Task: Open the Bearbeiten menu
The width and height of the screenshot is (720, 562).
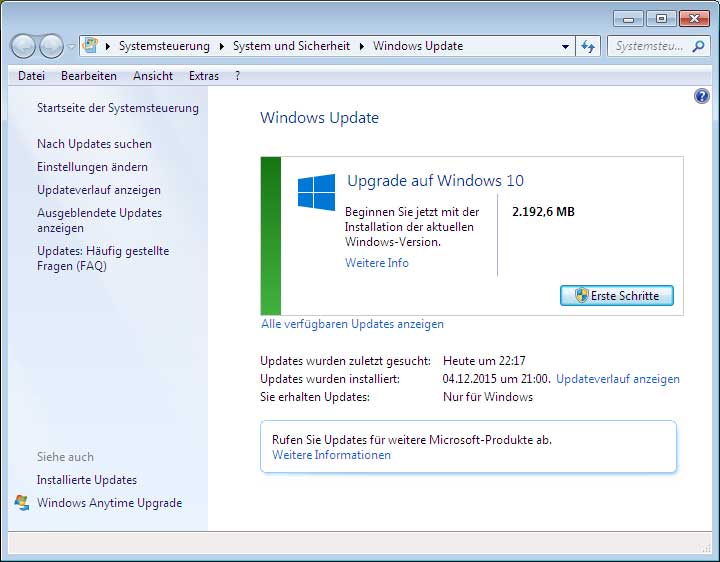Action: pyautogui.click(x=89, y=76)
